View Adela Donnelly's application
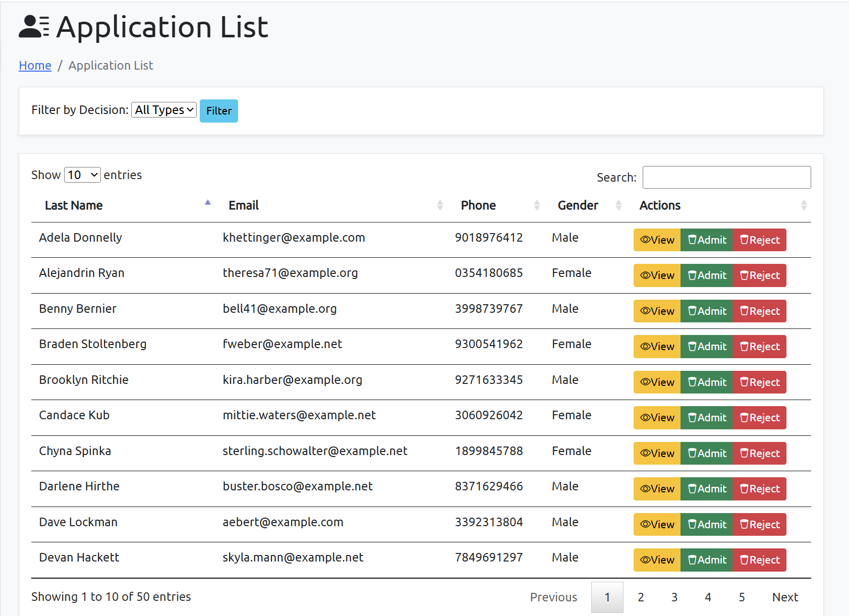The height and width of the screenshot is (616, 849). [657, 240]
